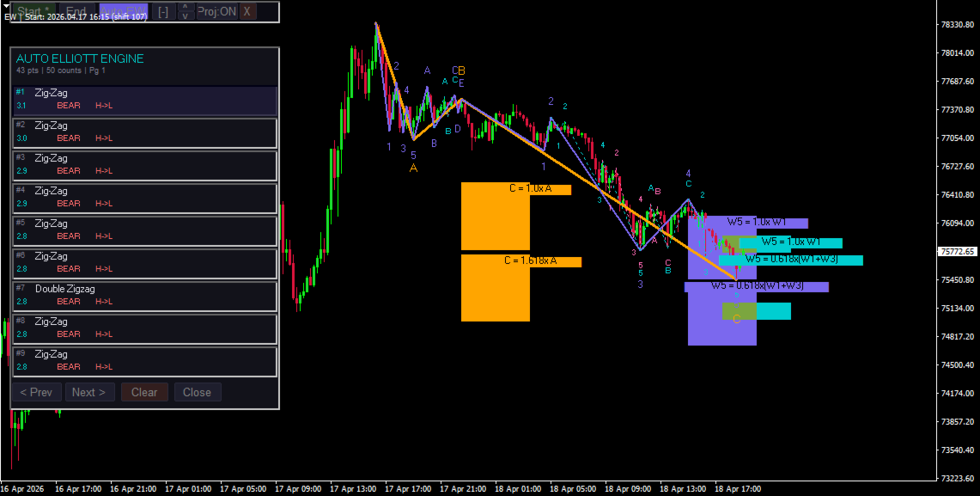This screenshot has width=980, height=496.
Task: Go to next page with Next >
Action: [x=90, y=392]
